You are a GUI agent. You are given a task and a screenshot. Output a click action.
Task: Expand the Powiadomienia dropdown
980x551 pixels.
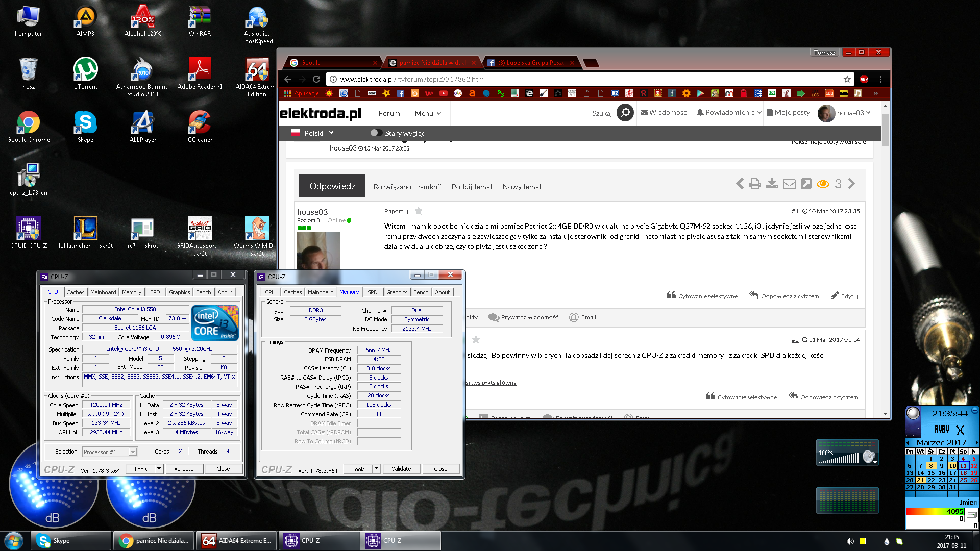pyautogui.click(x=729, y=113)
